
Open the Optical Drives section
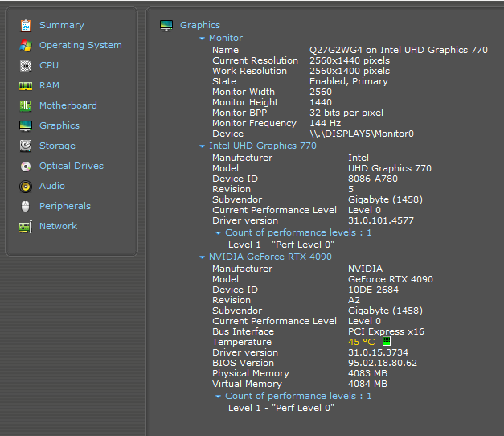pos(72,166)
